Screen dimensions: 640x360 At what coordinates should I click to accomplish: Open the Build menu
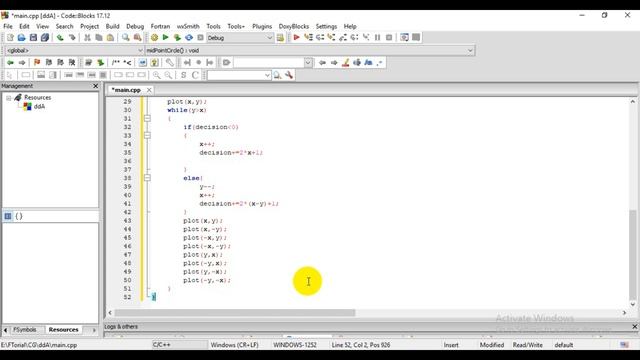pyautogui.click(x=112, y=26)
